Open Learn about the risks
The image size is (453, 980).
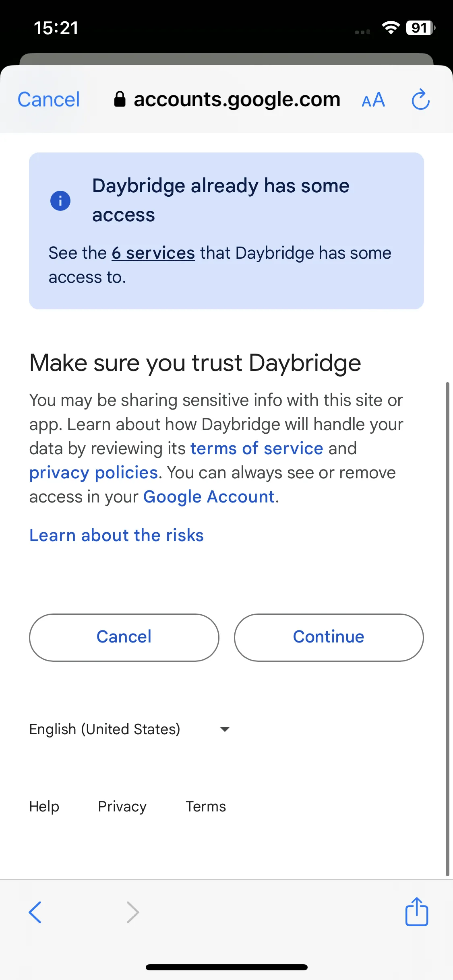[x=117, y=535]
